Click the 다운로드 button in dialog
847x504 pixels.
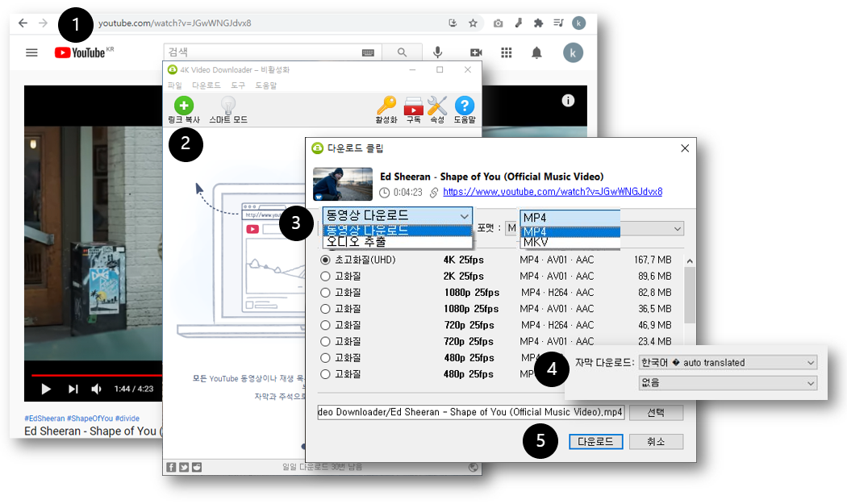[596, 441]
